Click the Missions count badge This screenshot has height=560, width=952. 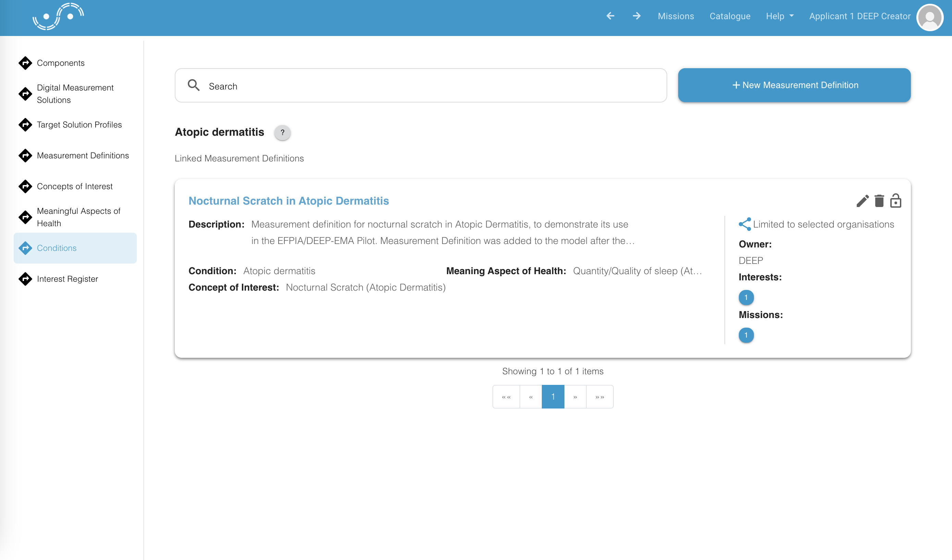point(746,335)
